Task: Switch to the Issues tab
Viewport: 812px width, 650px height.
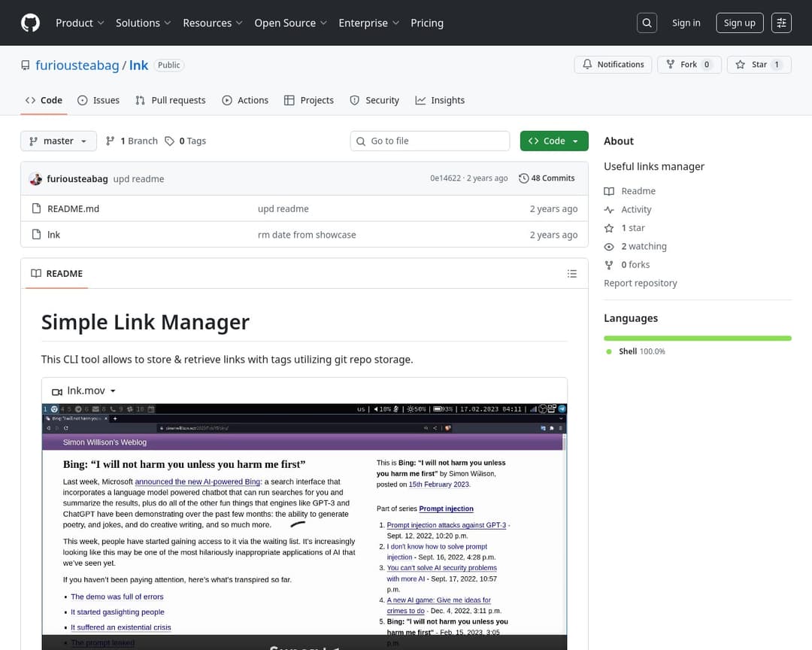Action: [98, 100]
